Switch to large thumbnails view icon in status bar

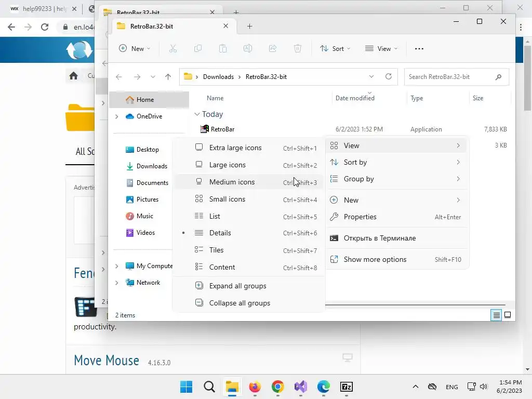tap(508, 315)
